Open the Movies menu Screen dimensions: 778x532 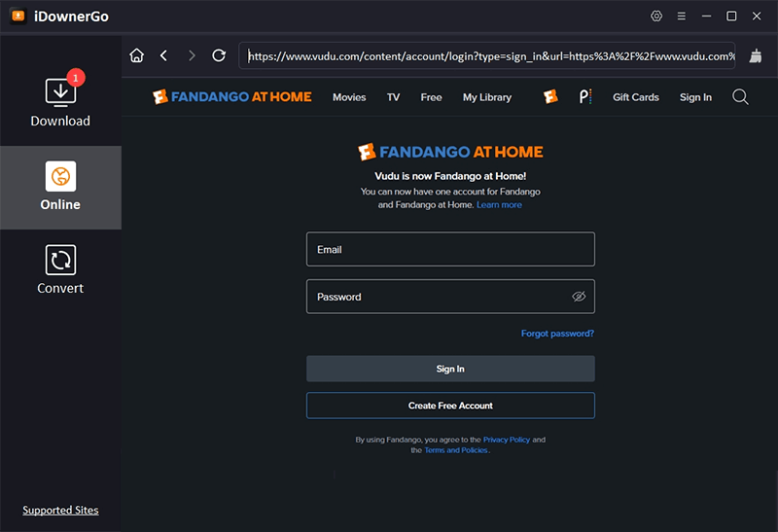(x=349, y=97)
